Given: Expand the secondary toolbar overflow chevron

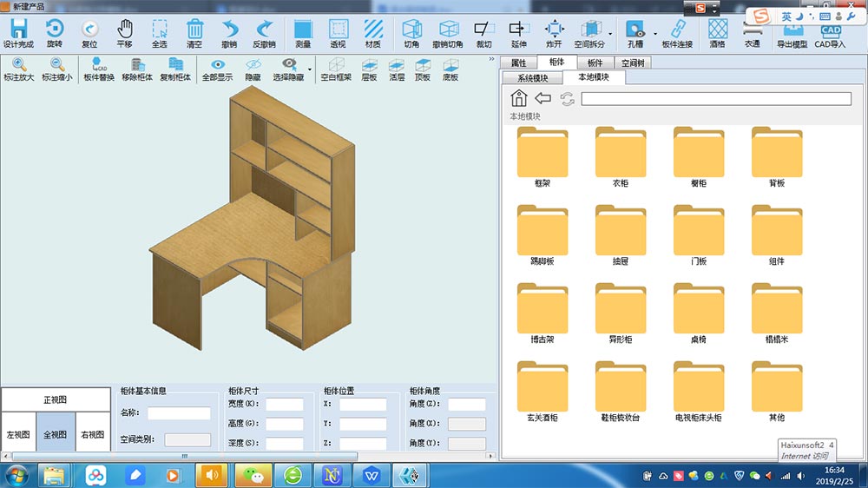Looking at the screenshot, I should [x=491, y=59].
